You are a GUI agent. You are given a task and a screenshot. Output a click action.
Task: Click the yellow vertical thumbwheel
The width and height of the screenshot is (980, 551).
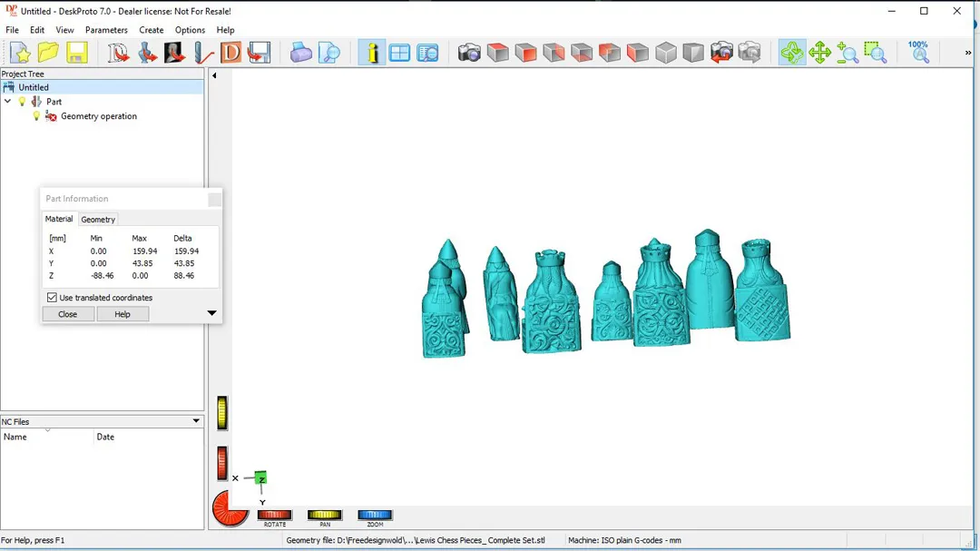click(222, 413)
